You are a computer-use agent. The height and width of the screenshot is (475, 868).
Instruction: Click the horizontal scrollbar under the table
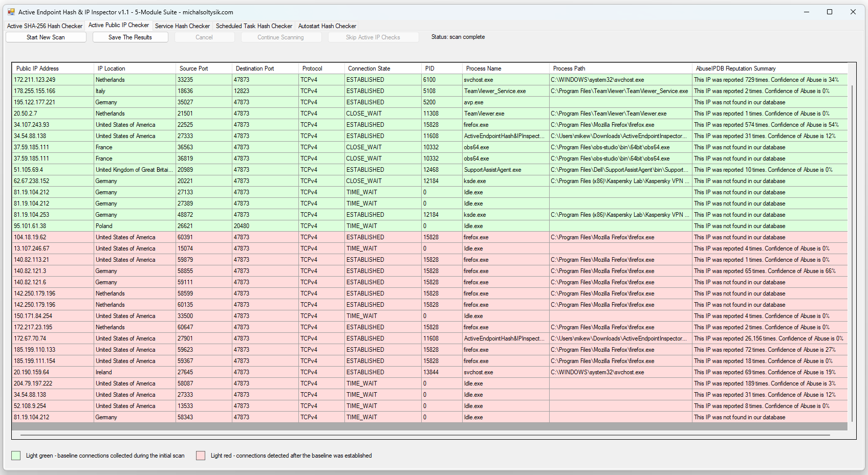coord(425,435)
